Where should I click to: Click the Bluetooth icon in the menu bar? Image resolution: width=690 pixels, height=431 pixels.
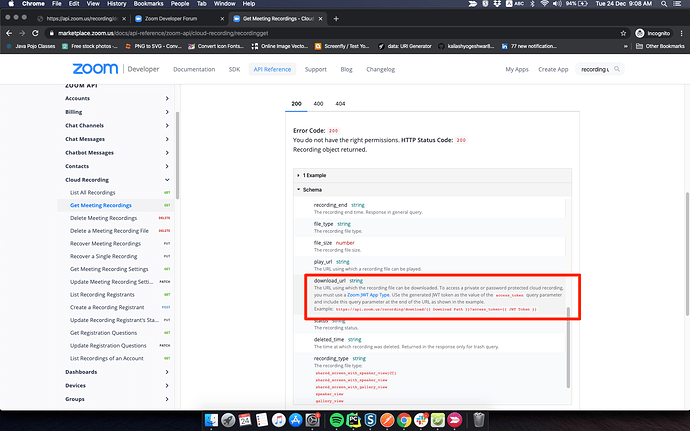point(532,4)
